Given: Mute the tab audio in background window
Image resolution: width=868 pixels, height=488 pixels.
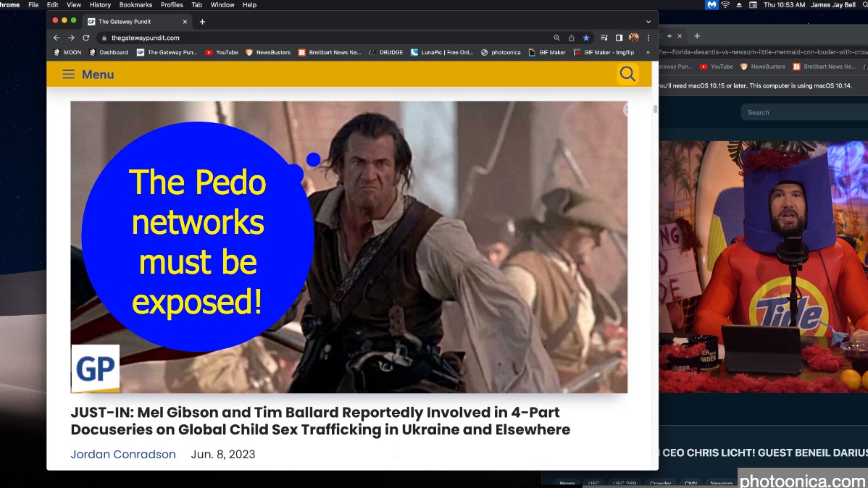Looking at the screenshot, I should coord(669,36).
